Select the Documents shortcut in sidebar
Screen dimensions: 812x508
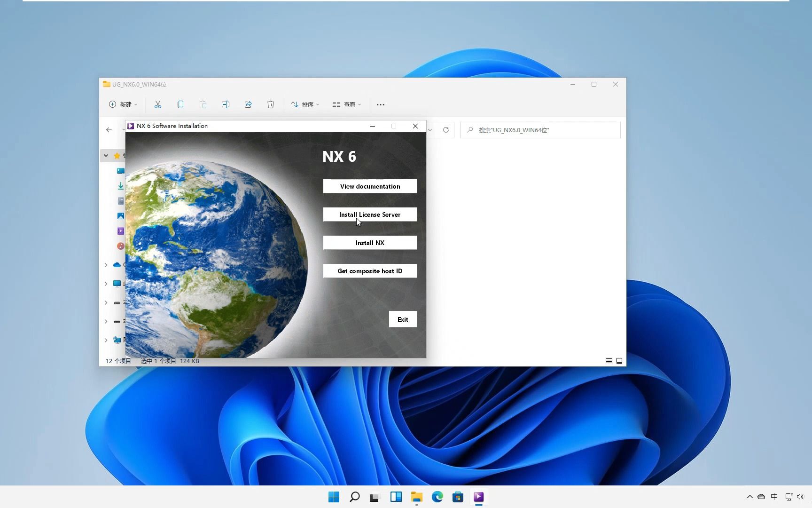[x=121, y=201]
